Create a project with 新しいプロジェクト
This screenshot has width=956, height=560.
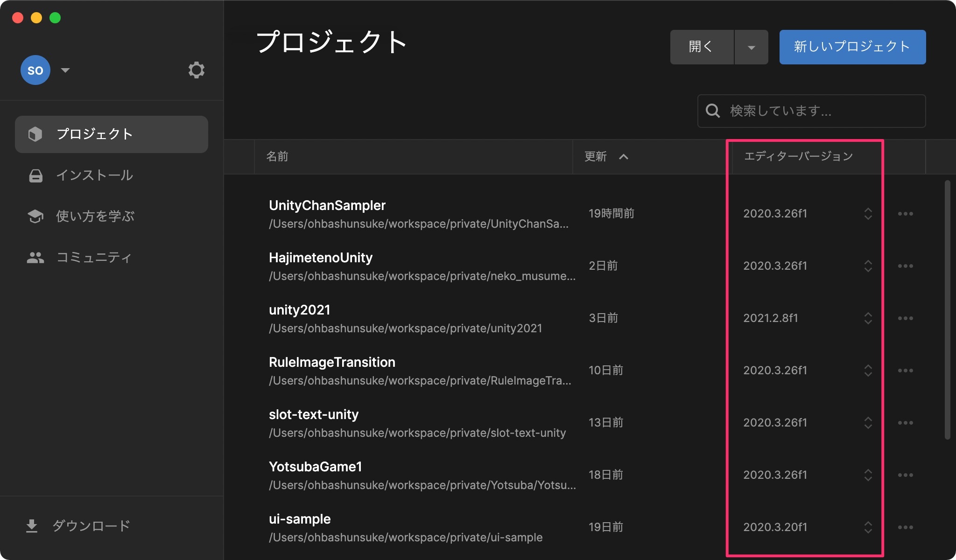pos(852,47)
